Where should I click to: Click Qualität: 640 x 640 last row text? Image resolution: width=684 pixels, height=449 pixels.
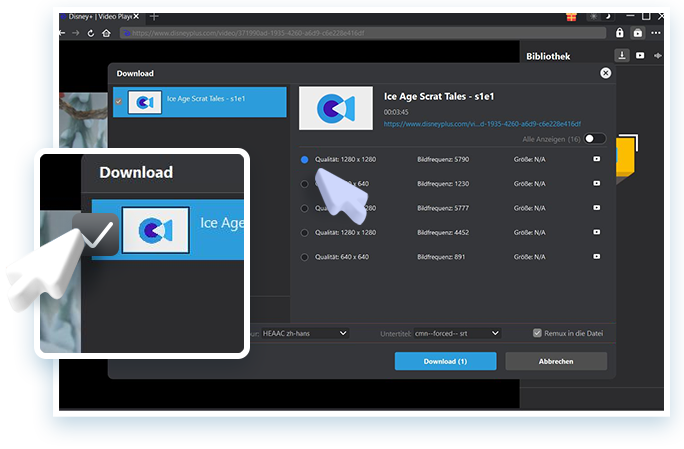(342, 257)
